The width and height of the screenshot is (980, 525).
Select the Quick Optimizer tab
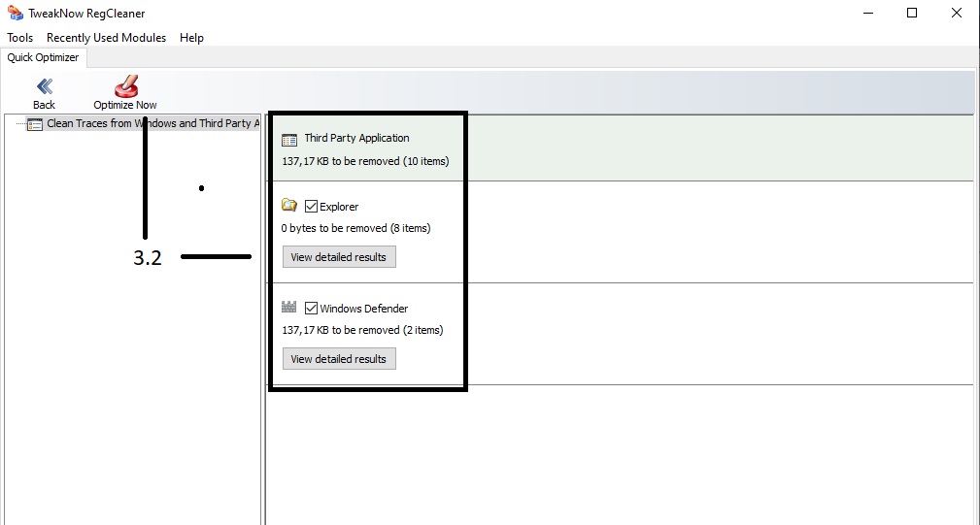coord(43,57)
